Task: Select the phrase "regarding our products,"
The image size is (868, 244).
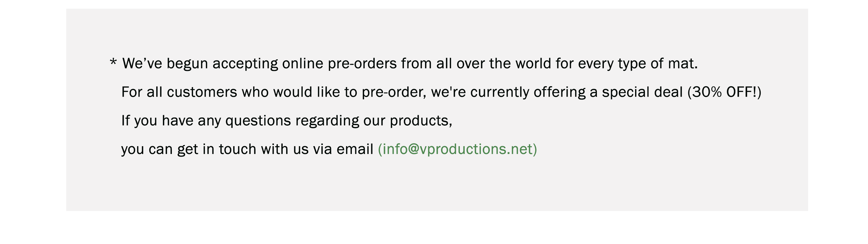Action: click(374, 121)
